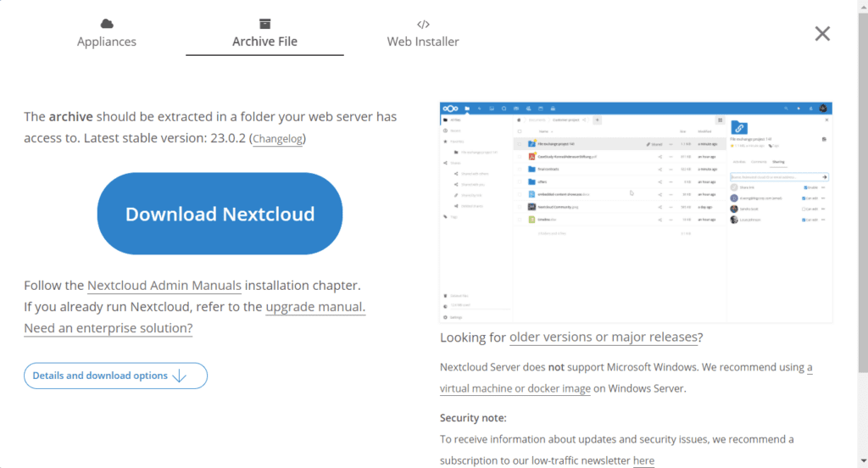Open virtual machine or docker image link

pos(515,389)
